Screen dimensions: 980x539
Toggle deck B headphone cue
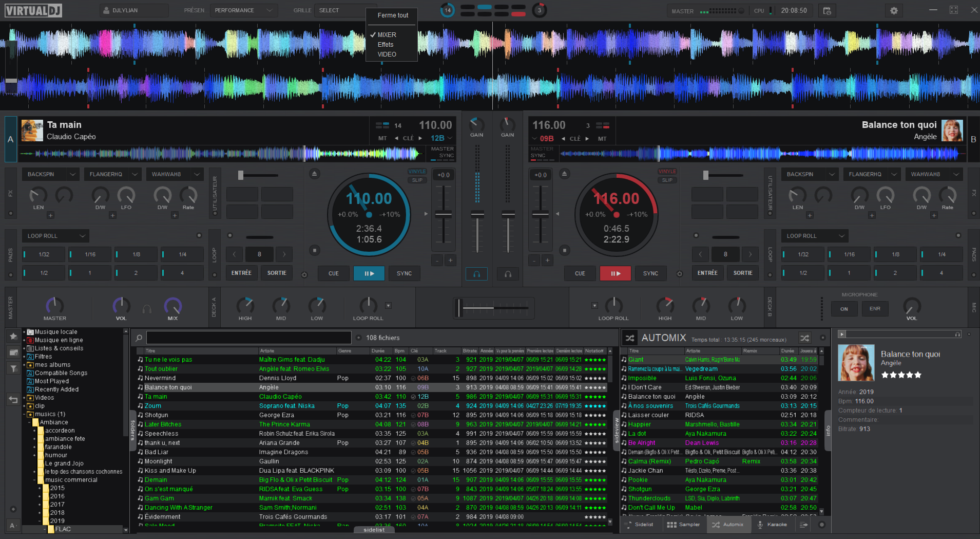tap(508, 274)
